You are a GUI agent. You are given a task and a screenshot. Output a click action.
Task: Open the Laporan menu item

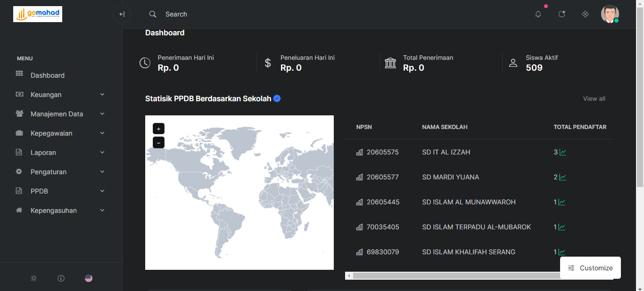43,153
